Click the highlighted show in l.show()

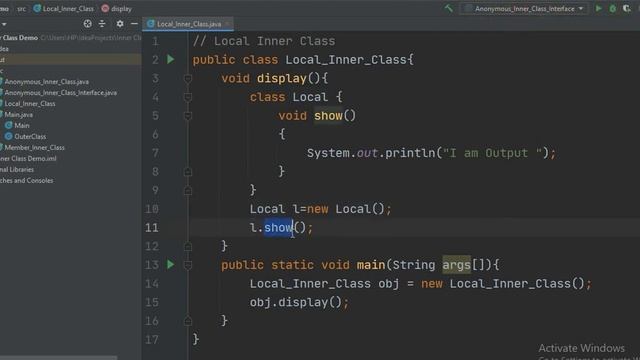278,227
